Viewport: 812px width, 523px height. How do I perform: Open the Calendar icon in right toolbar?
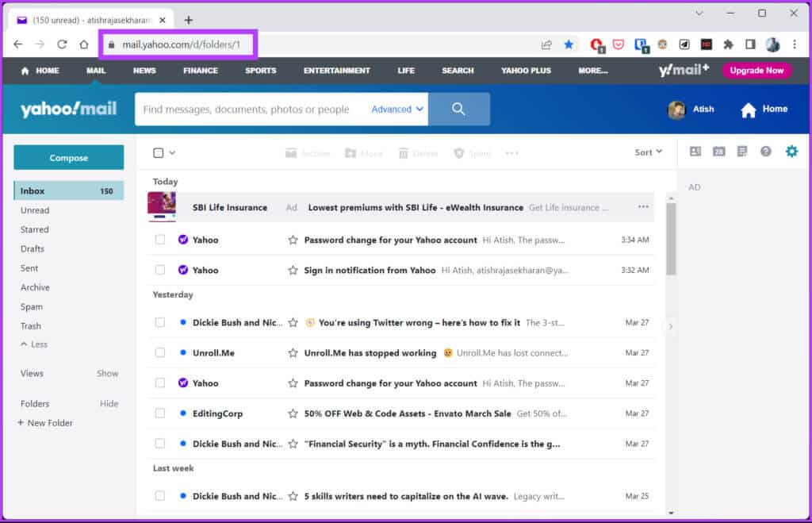coord(718,152)
